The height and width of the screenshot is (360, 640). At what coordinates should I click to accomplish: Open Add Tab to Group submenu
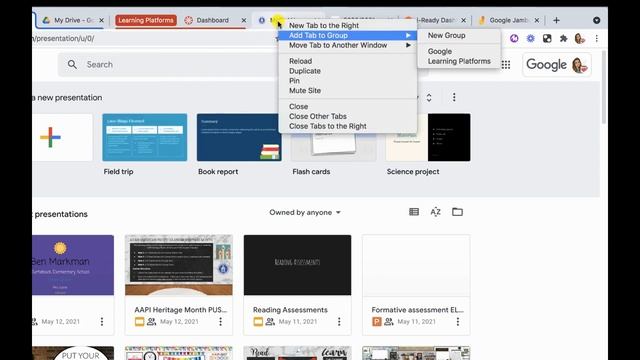[348, 36]
